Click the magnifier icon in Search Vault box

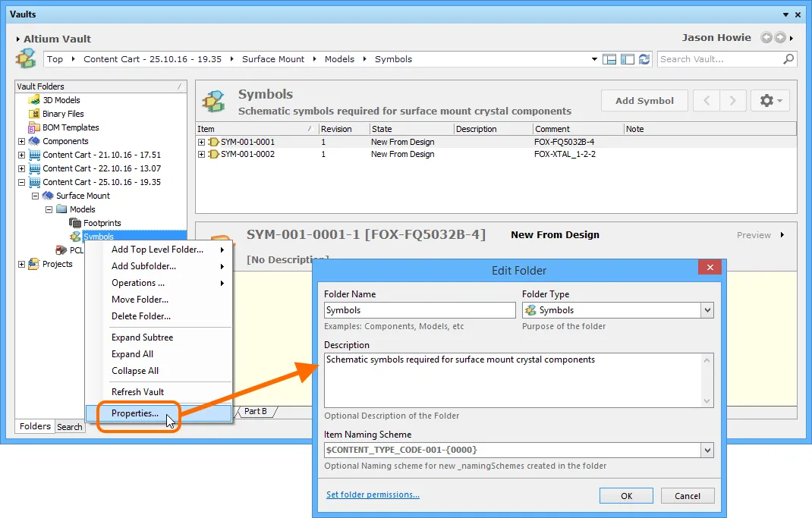tap(788, 59)
